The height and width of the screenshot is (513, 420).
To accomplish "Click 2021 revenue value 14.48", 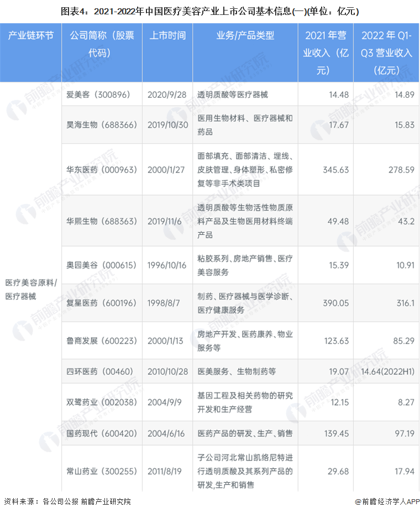I will pos(339,95).
